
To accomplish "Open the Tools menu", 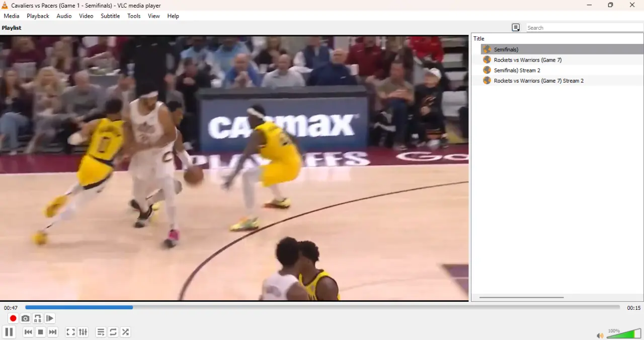I will coord(134,16).
